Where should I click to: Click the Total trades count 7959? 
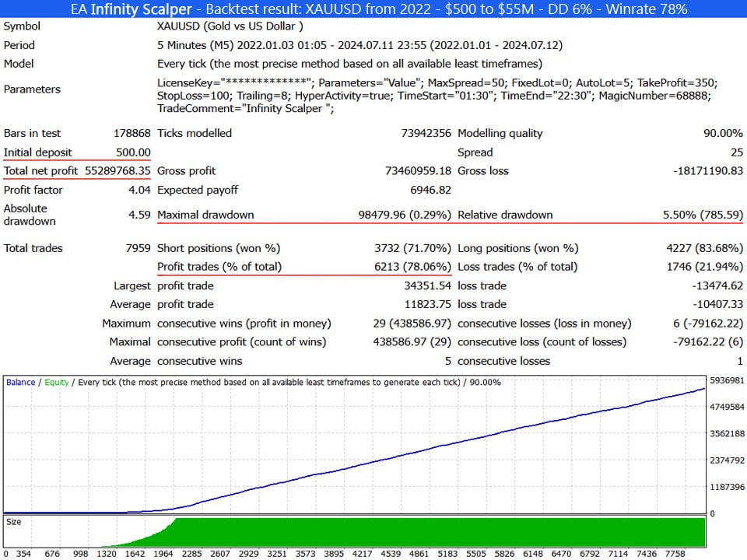(137, 249)
